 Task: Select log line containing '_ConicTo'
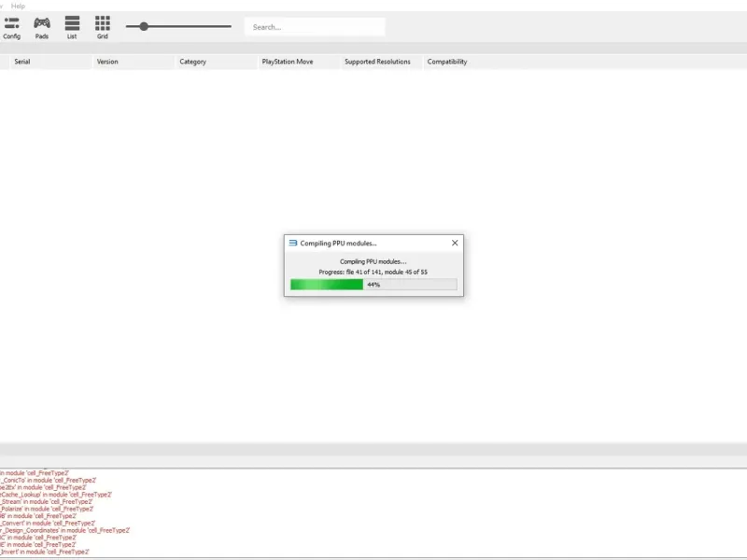click(48, 481)
